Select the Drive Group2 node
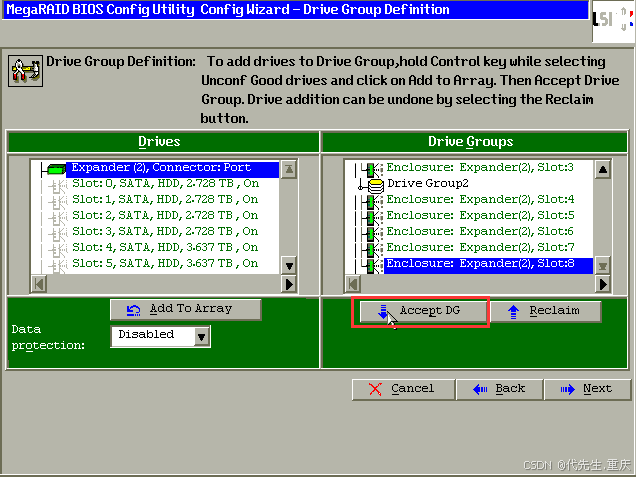Screen dimensions: 636x477 [428, 183]
